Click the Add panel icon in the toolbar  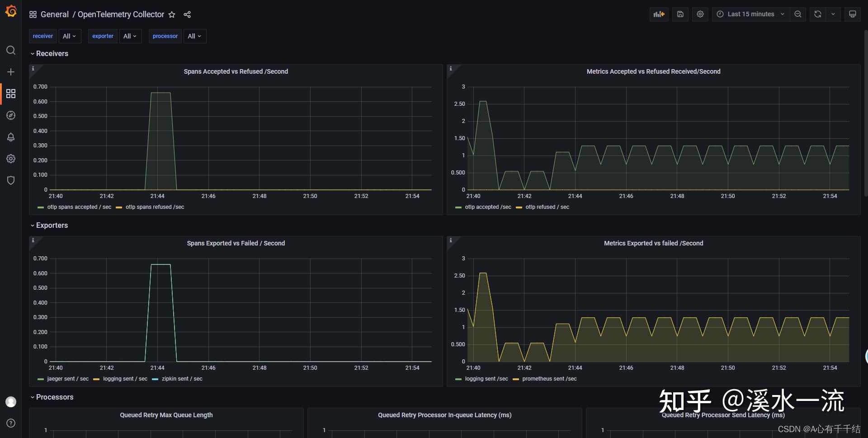click(659, 14)
